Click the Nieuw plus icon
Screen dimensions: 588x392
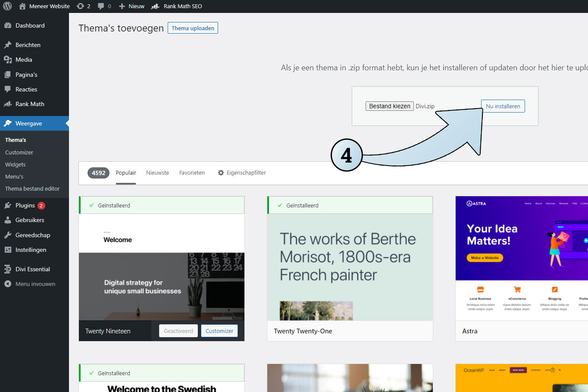click(x=122, y=6)
